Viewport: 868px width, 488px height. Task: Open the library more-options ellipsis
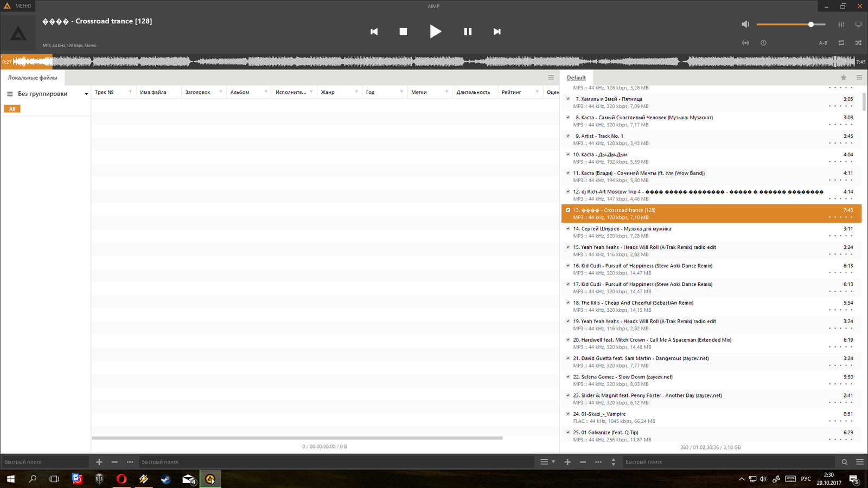pos(130,462)
